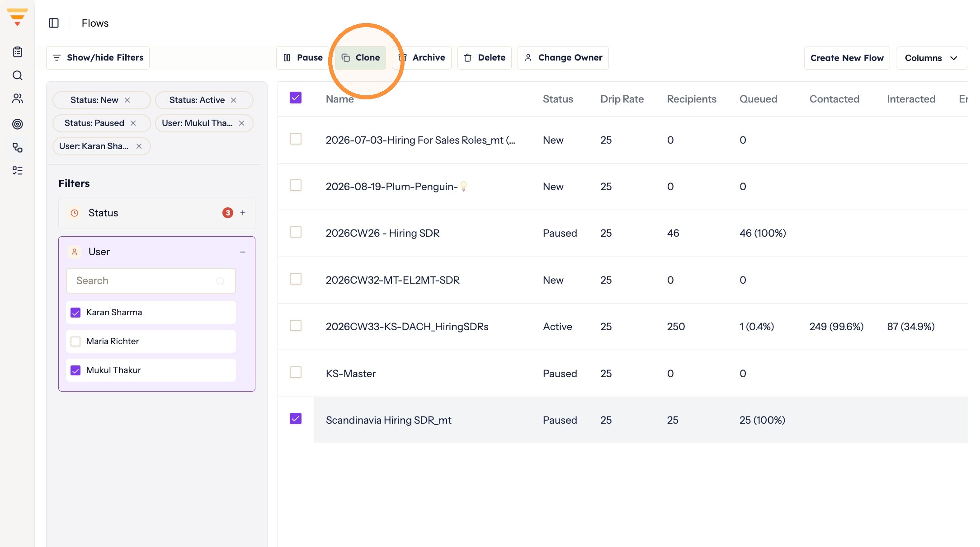Open the target icon in sidebar

coord(18,124)
